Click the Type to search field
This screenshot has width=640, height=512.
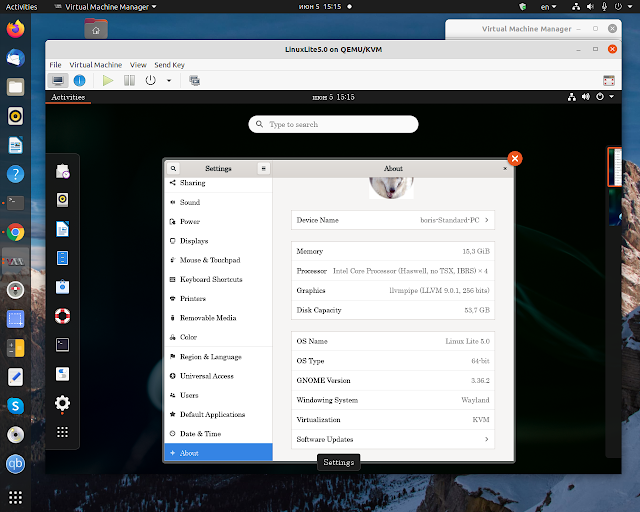click(x=333, y=124)
